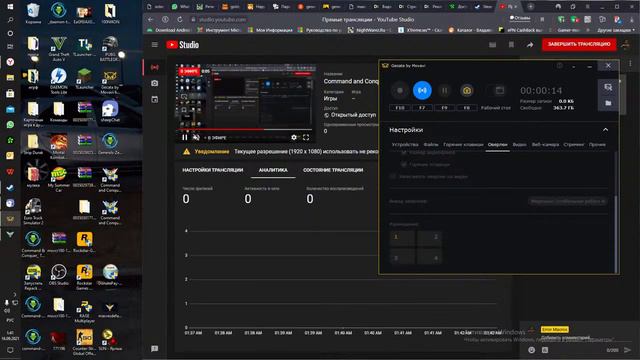Select the Оверлеи settings tab

point(497,144)
